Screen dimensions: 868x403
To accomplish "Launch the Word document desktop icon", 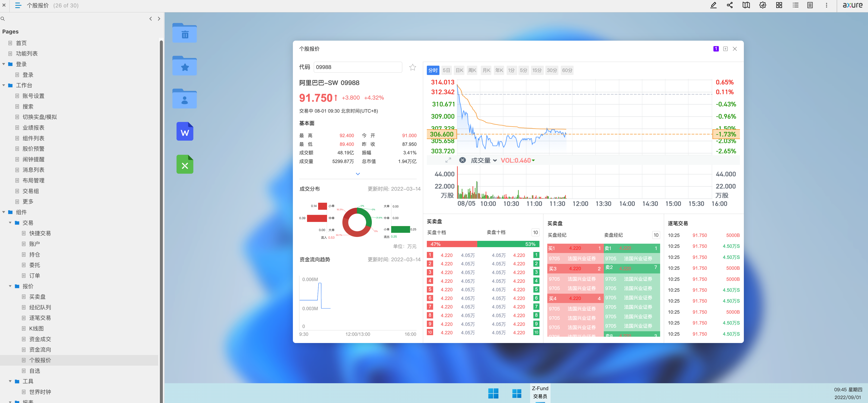I will coord(185,132).
